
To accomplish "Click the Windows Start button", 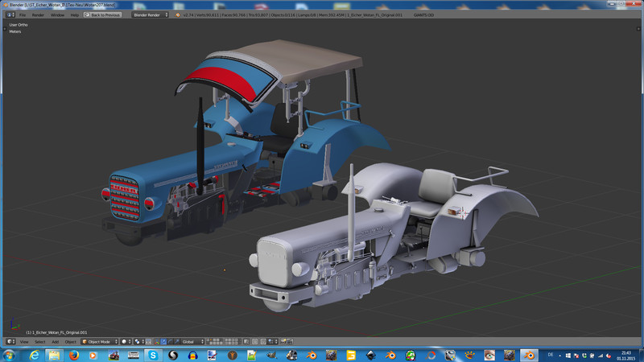I will [9, 355].
